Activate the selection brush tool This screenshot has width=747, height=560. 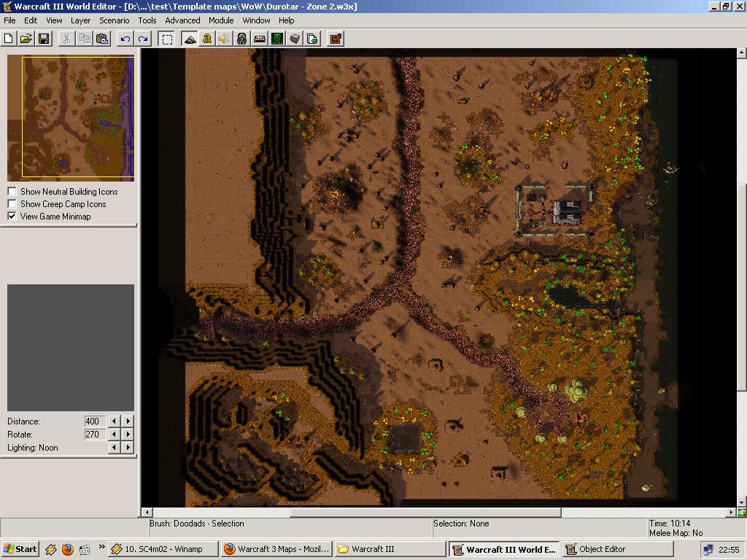coord(167,39)
